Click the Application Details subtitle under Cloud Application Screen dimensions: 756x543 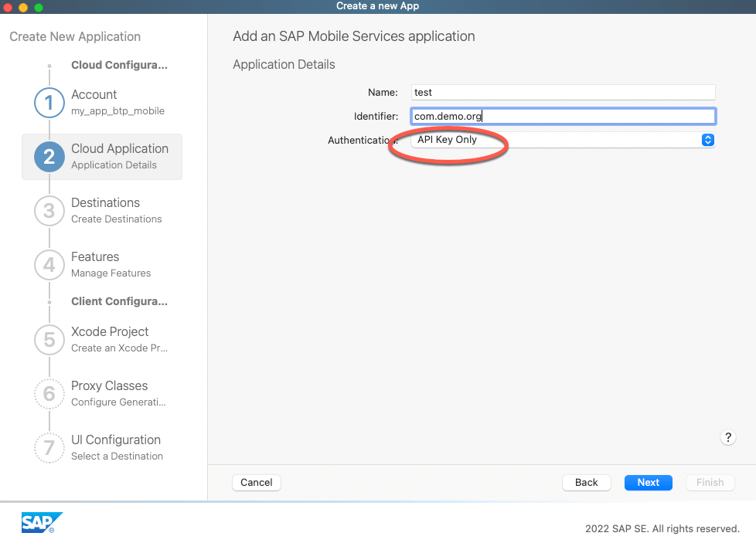click(114, 165)
